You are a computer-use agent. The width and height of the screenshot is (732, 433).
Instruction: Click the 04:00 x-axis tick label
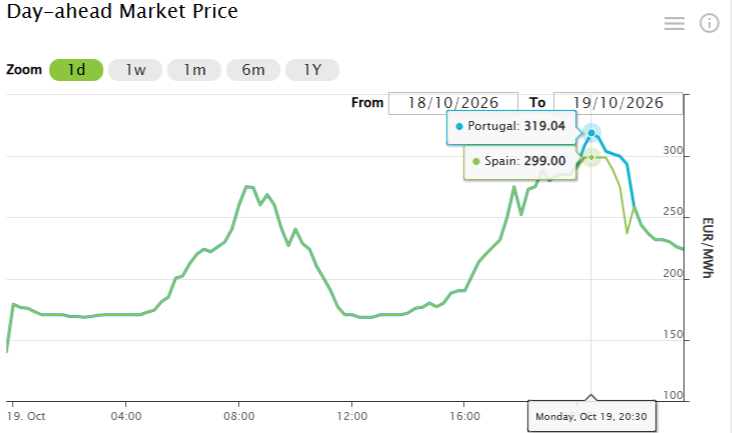[126, 416]
